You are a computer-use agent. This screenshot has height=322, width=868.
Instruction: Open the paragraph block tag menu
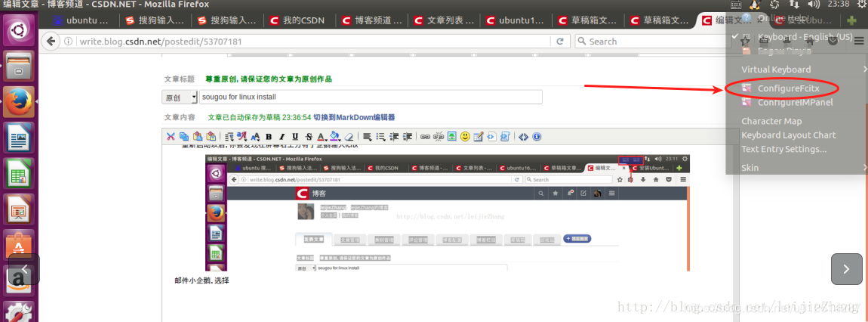point(229,136)
